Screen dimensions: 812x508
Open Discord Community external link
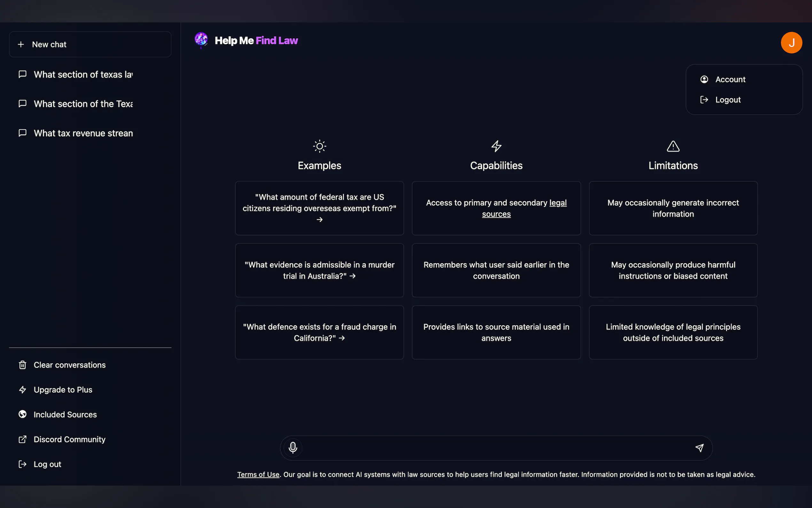[x=69, y=440]
